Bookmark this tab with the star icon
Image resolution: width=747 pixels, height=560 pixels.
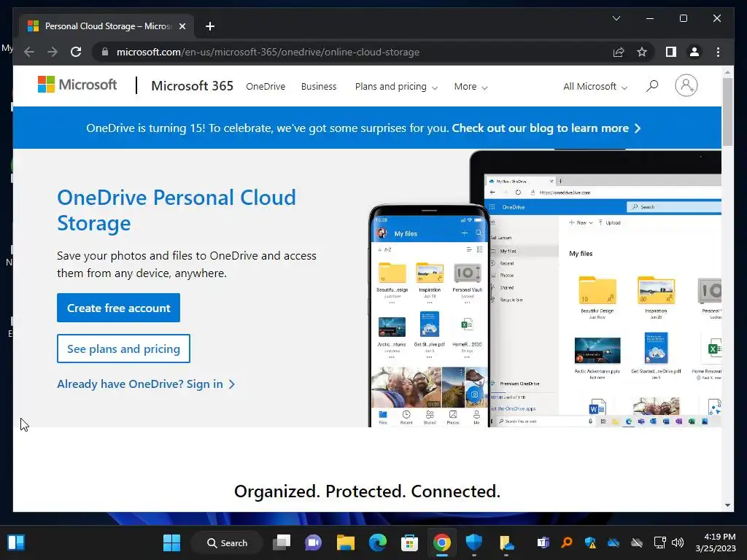642,52
